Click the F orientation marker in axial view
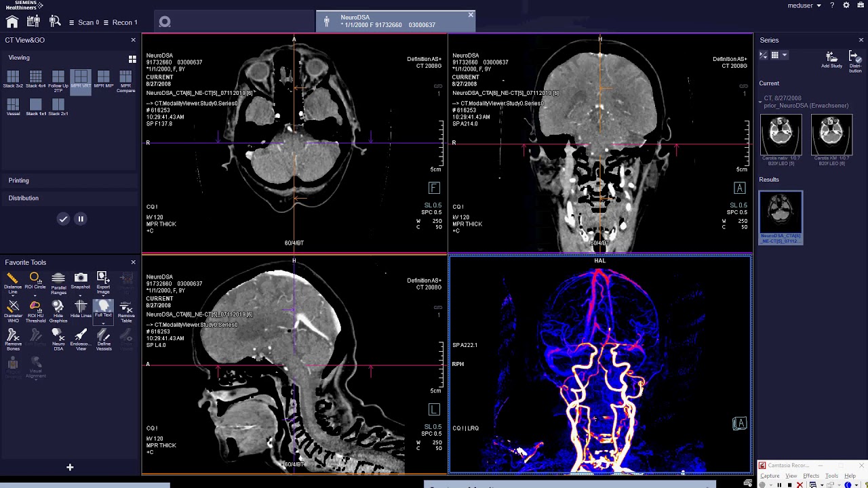The height and width of the screenshot is (488, 868). tap(434, 188)
